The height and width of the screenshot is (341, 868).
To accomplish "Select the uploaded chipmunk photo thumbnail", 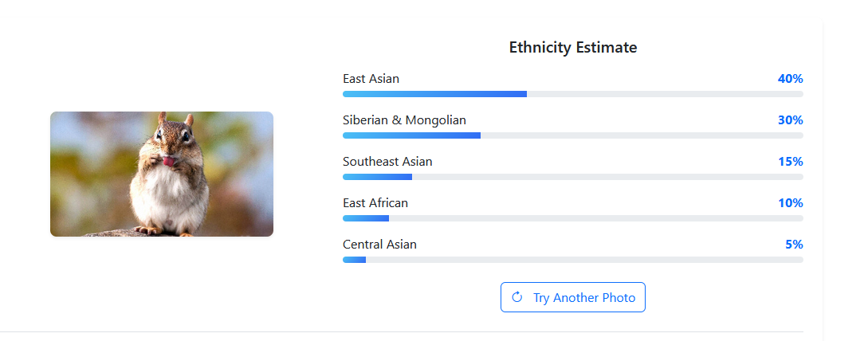I will (162, 174).
